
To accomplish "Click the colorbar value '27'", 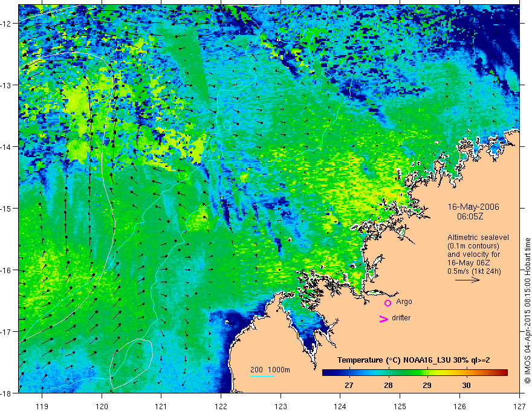I will coord(349,385).
